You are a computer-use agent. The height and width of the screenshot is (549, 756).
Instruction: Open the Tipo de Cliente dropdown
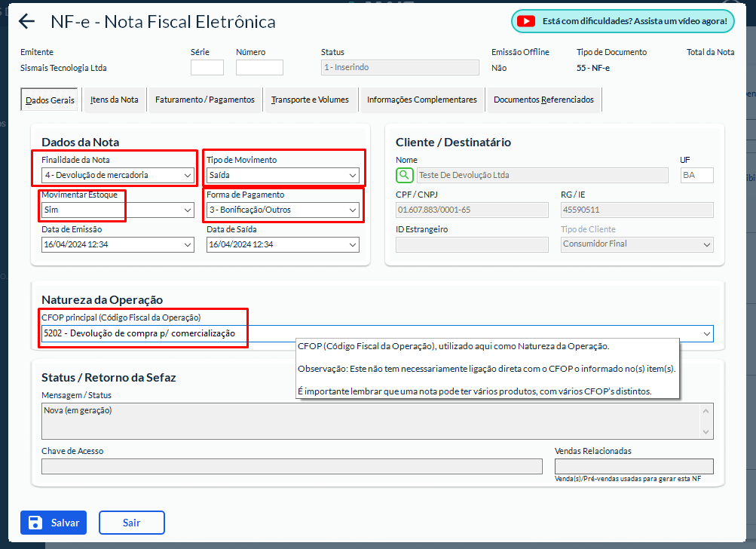click(637, 244)
